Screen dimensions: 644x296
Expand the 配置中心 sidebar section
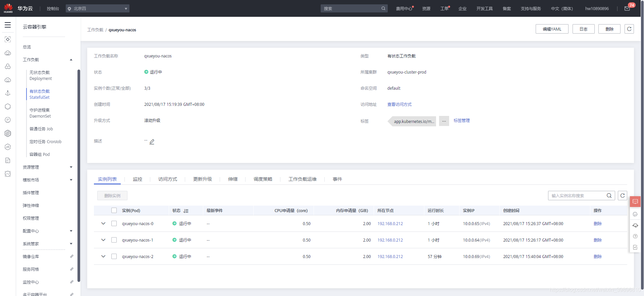71,231
